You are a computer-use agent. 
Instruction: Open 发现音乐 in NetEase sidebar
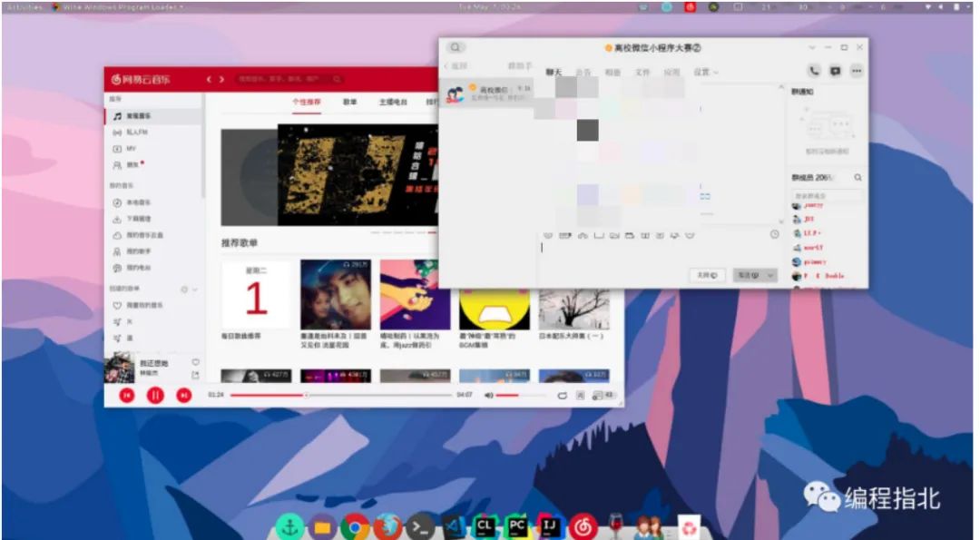[153, 116]
